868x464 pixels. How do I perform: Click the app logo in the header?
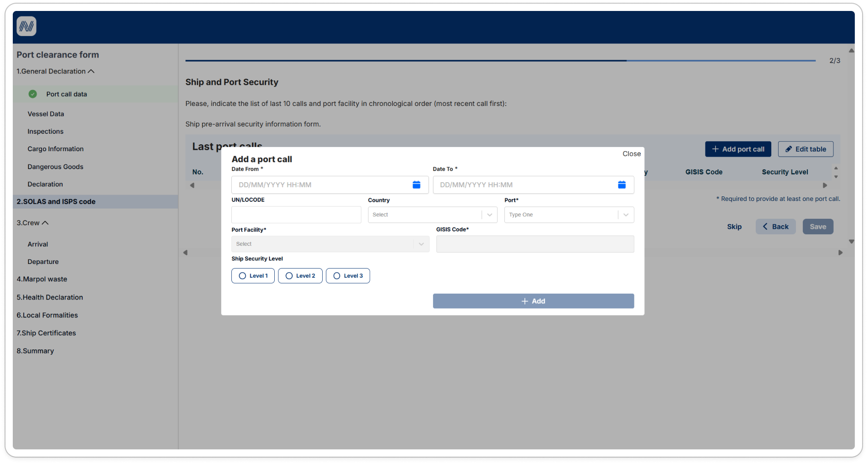[26, 26]
